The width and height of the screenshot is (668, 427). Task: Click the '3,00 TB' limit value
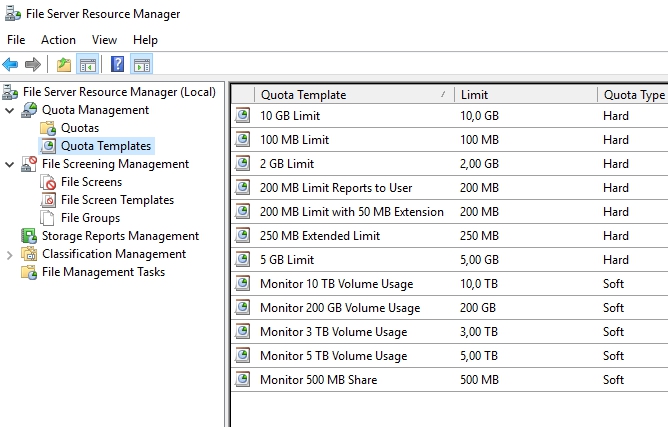click(x=479, y=332)
